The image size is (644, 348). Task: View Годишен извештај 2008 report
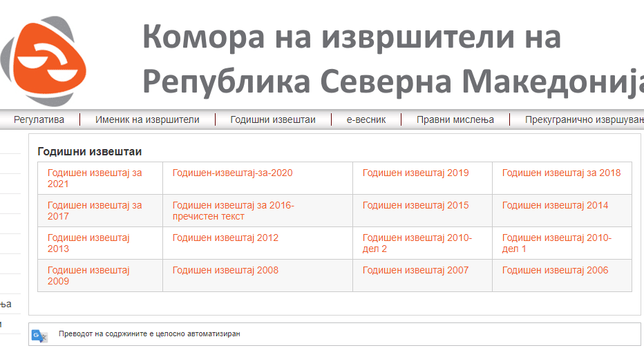pyautogui.click(x=225, y=270)
